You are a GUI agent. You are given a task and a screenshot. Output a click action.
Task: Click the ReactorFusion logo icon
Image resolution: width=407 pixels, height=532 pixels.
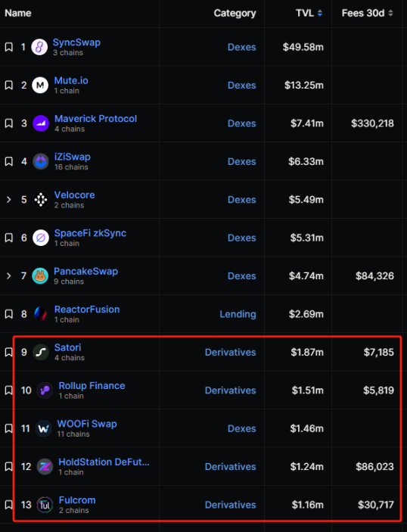click(41, 314)
